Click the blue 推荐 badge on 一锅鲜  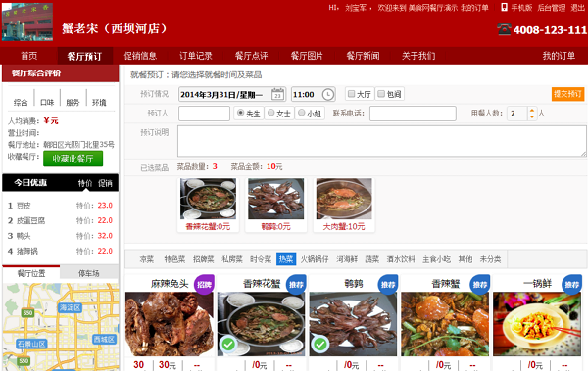pyautogui.click(x=571, y=285)
